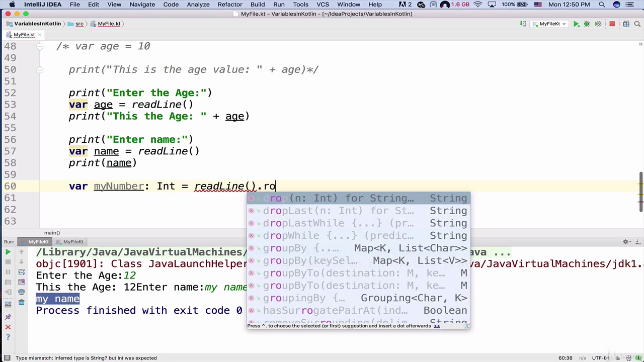Viewport: 644px width, 362px height.
Task: Open the MyFileKt run configuration dropdown
Action: (x=549, y=24)
